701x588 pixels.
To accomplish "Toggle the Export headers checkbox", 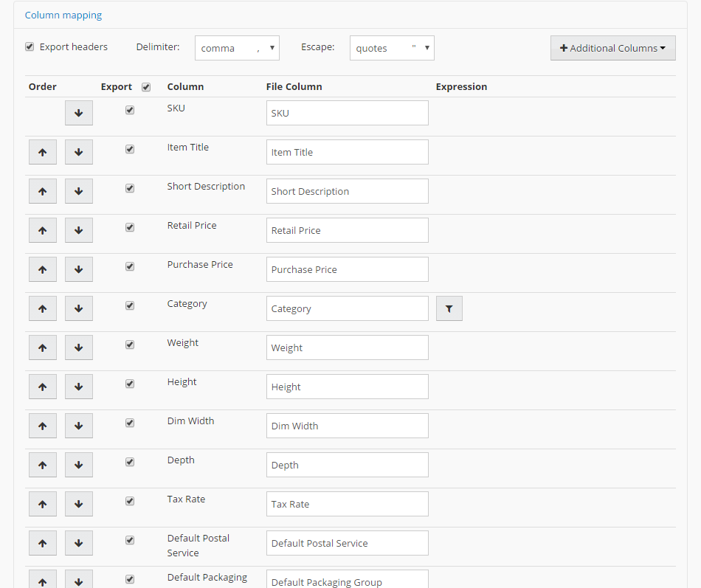I will (30, 46).
